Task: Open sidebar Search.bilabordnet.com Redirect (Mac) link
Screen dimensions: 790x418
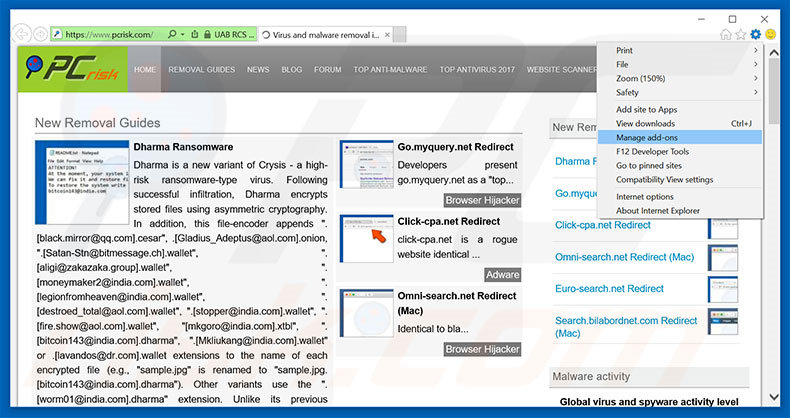Action: (626, 327)
